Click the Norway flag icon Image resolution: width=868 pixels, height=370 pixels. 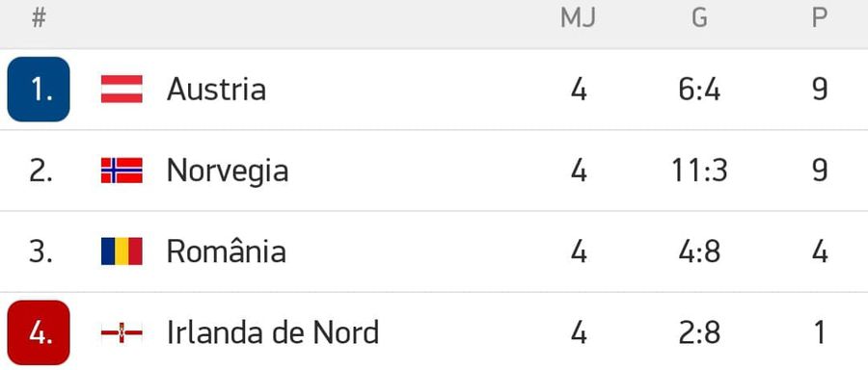[122, 171]
